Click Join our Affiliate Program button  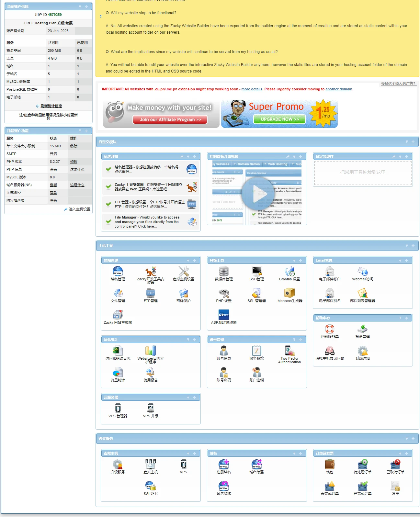170,119
